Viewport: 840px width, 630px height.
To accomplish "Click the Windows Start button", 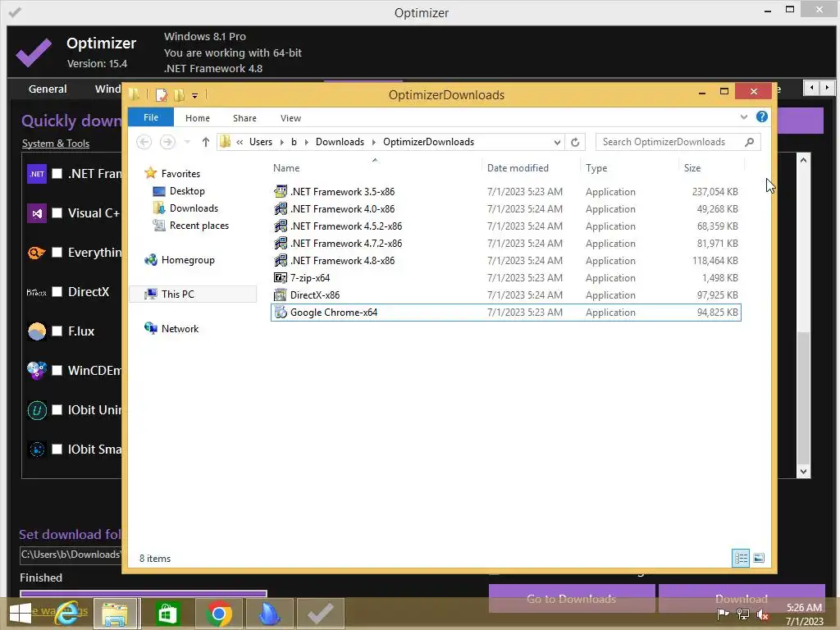I will [x=21, y=614].
